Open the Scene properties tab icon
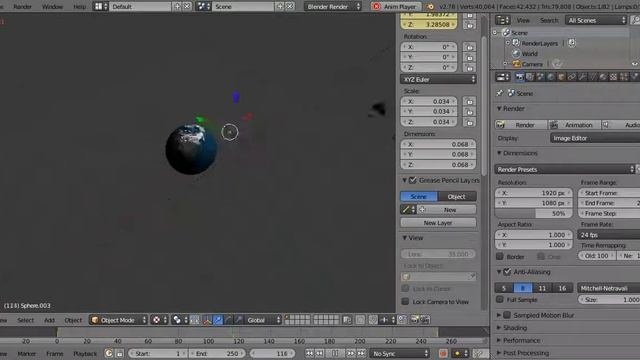This screenshot has width=640, height=360. point(540,77)
